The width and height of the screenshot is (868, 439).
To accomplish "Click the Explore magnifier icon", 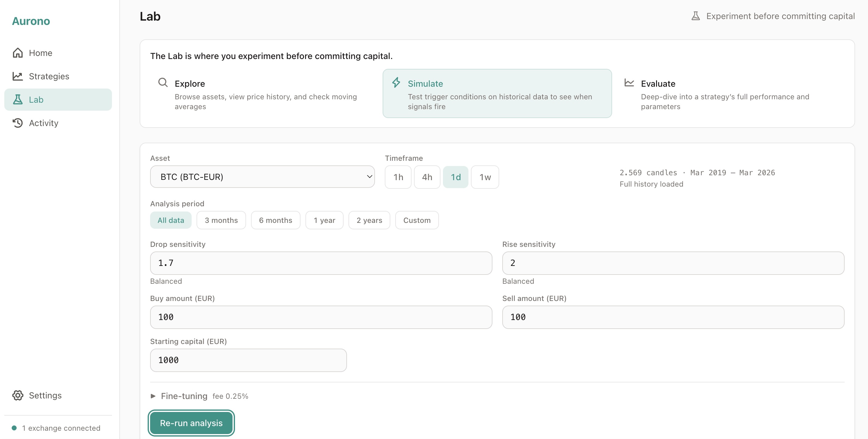I will point(163,82).
